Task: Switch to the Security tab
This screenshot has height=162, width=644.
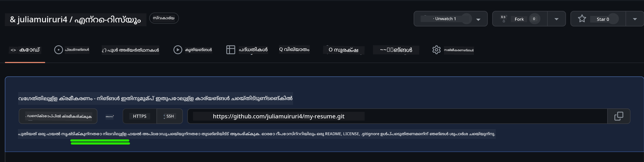Action: point(344,50)
